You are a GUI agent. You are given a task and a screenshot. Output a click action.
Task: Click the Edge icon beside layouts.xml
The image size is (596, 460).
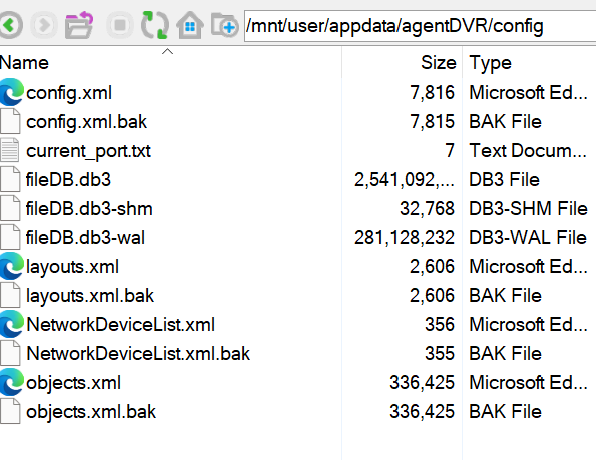point(11,266)
